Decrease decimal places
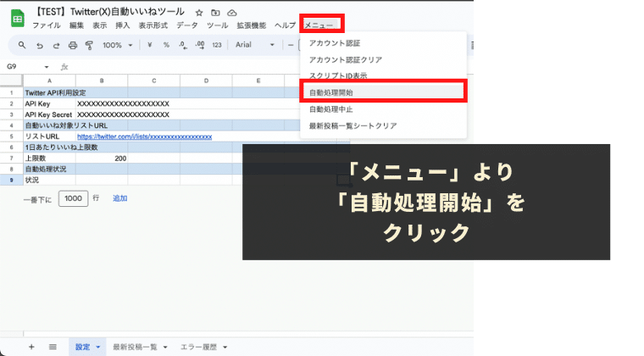 click(183, 45)
